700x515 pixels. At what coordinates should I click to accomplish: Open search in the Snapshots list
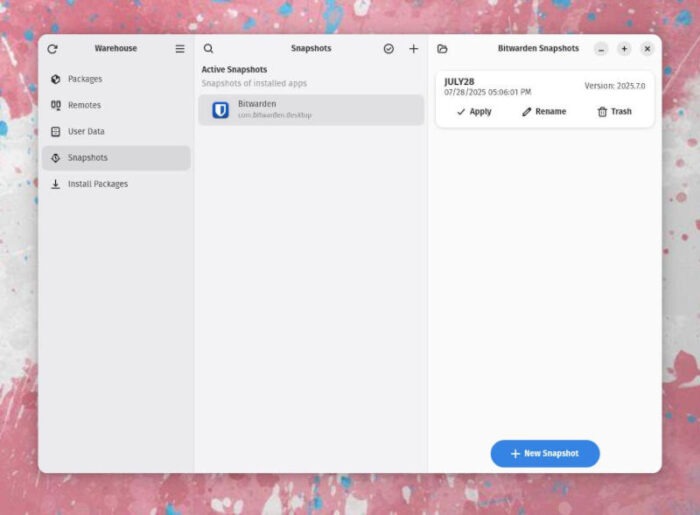point(208,49)
